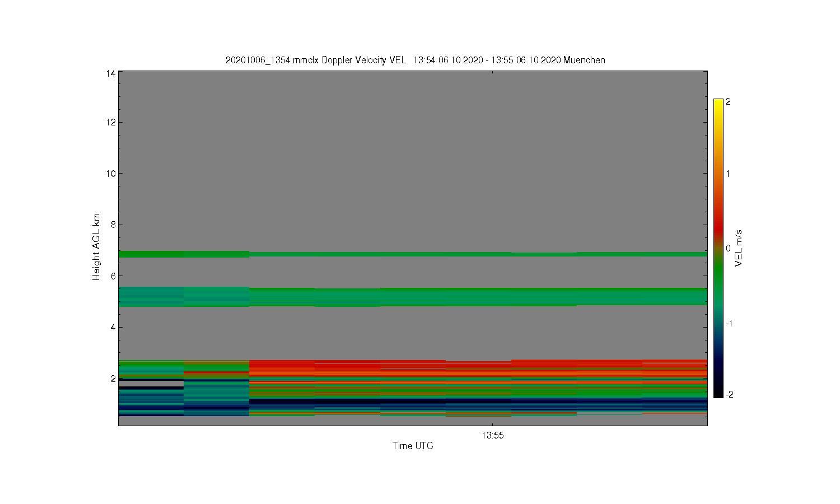Click the teal-green cloud layer near 5 km
The height and width of the screenshot is (504, 840).
click(413, 297)
